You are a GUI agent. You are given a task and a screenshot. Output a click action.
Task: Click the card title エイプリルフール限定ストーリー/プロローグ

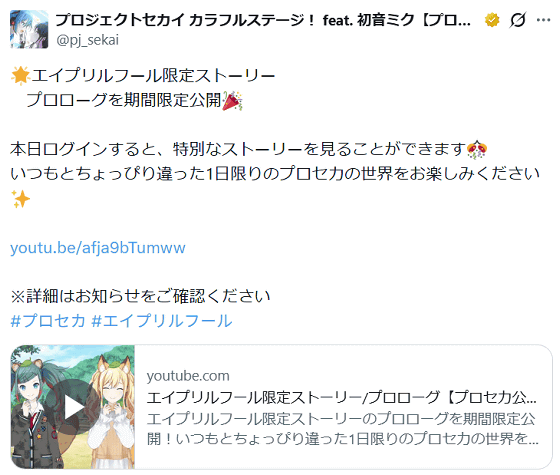342,397
